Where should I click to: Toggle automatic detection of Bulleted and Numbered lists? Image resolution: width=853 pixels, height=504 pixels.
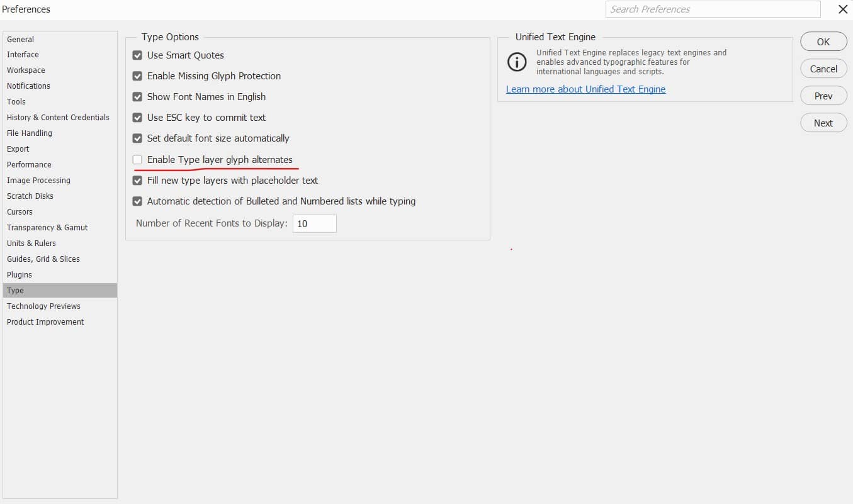click(137, 201)
